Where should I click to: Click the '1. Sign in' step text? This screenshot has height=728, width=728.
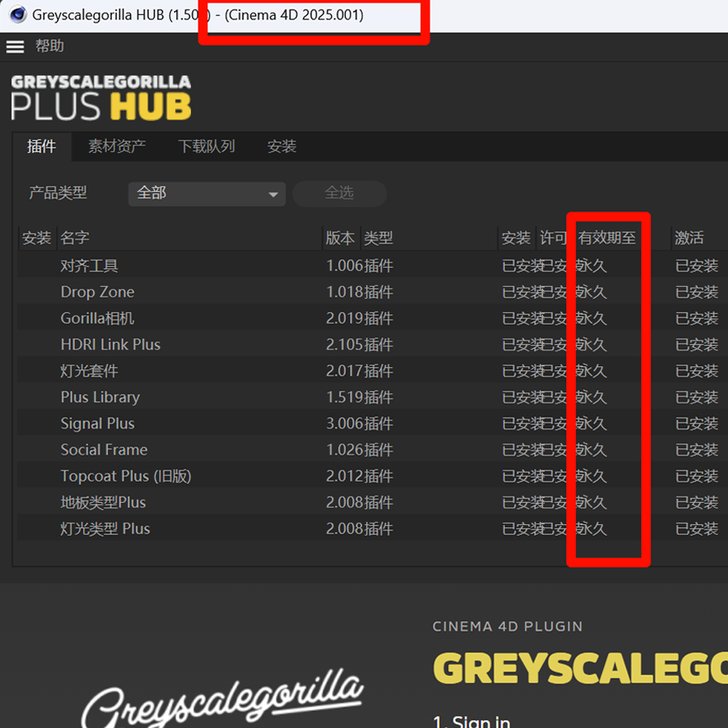click(472, 721)
